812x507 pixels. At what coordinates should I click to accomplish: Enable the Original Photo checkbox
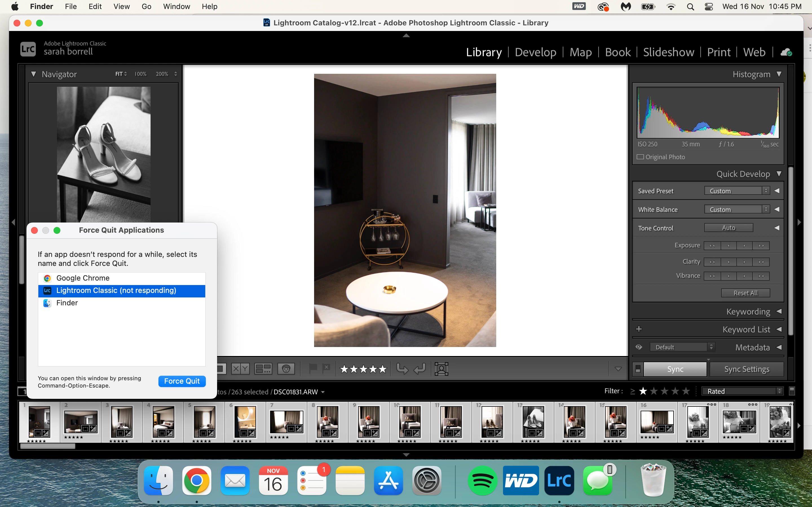640,157
